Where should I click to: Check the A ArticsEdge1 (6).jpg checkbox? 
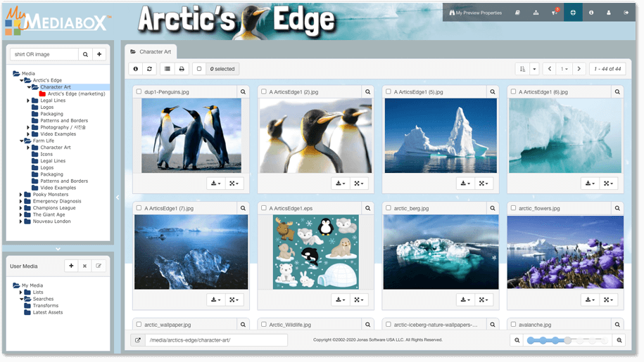[x=513, y=92]
